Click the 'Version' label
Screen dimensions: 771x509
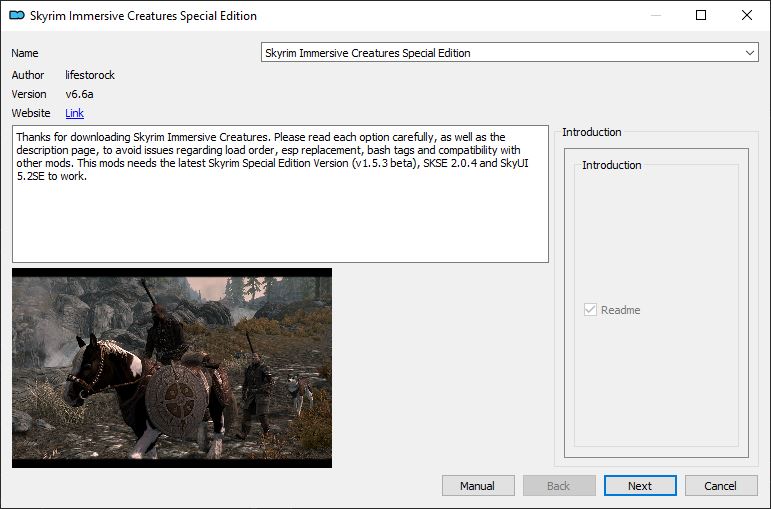click(29, 94)
